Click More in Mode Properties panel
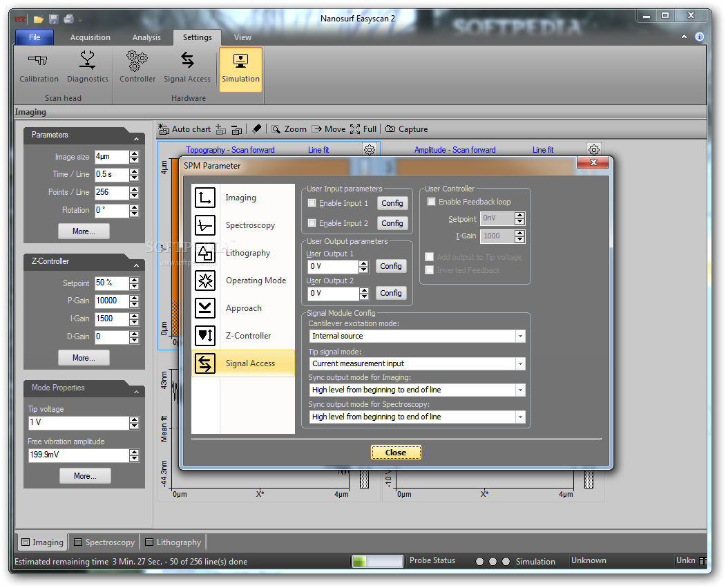Image resolution: width=726 pixels, height=588 pixels. [x=85, y=476]
